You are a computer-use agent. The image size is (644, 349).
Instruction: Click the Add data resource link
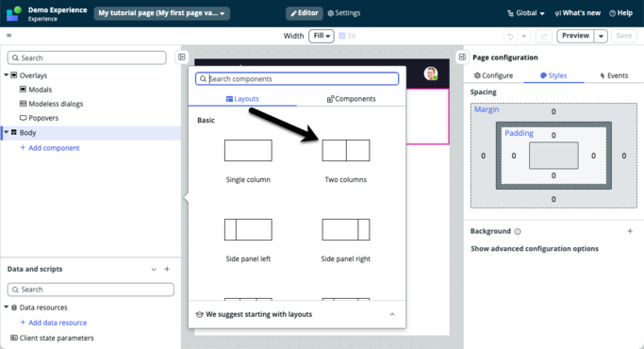pyautogui.click(x=54, y=323)
